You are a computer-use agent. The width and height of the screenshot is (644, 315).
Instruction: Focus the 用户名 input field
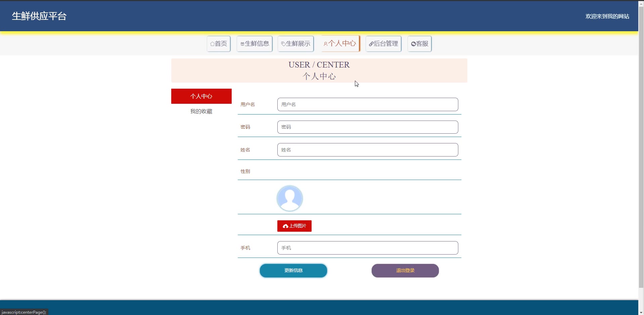coord(368,104)
